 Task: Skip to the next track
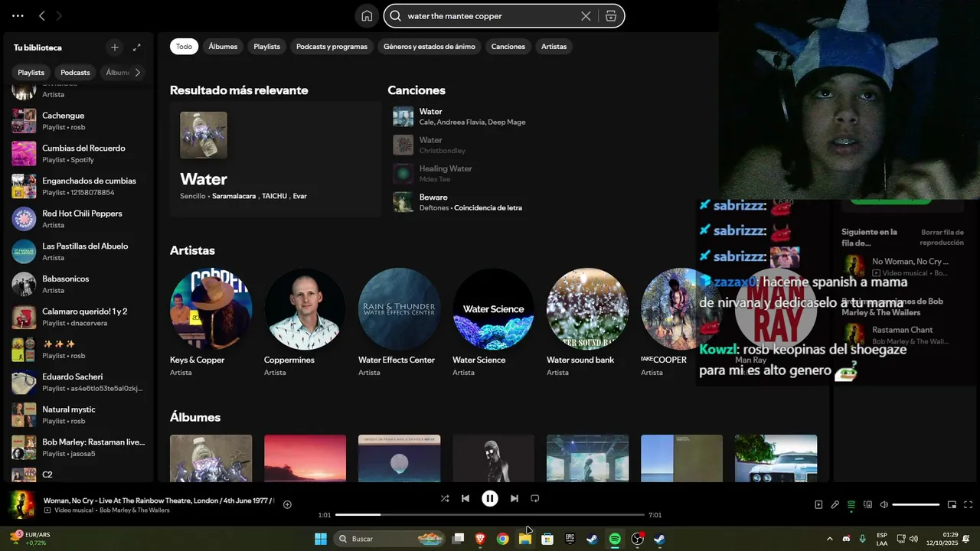pyautogui.click(x=514, y=498)
